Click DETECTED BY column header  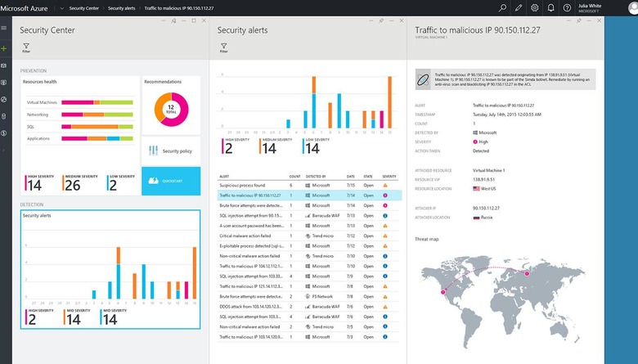click(x=316, y=177)
